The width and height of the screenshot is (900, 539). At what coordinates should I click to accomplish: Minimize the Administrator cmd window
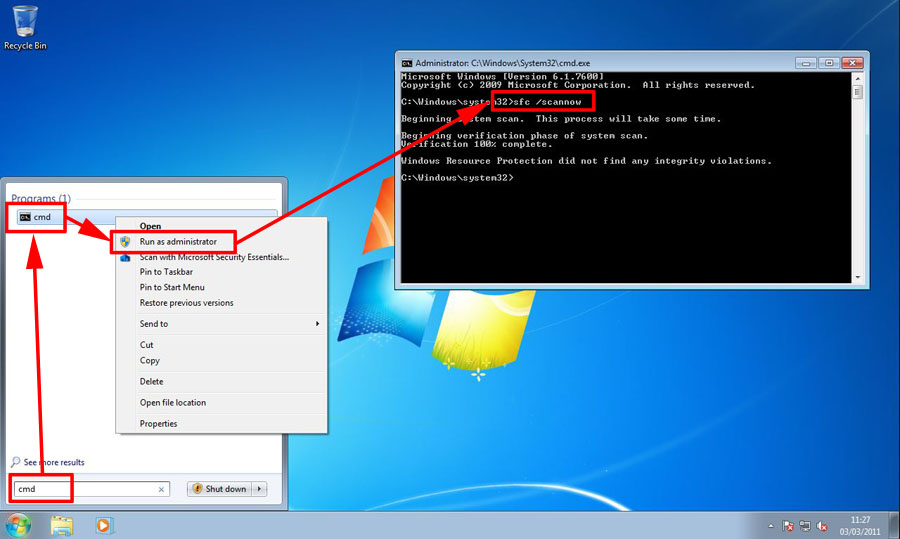[806, 63]
